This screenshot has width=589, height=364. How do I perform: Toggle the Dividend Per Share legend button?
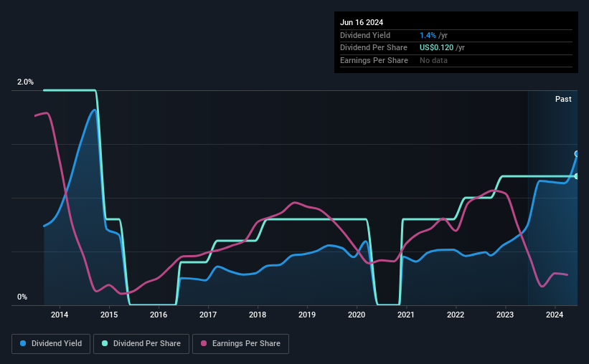(141, 344)
